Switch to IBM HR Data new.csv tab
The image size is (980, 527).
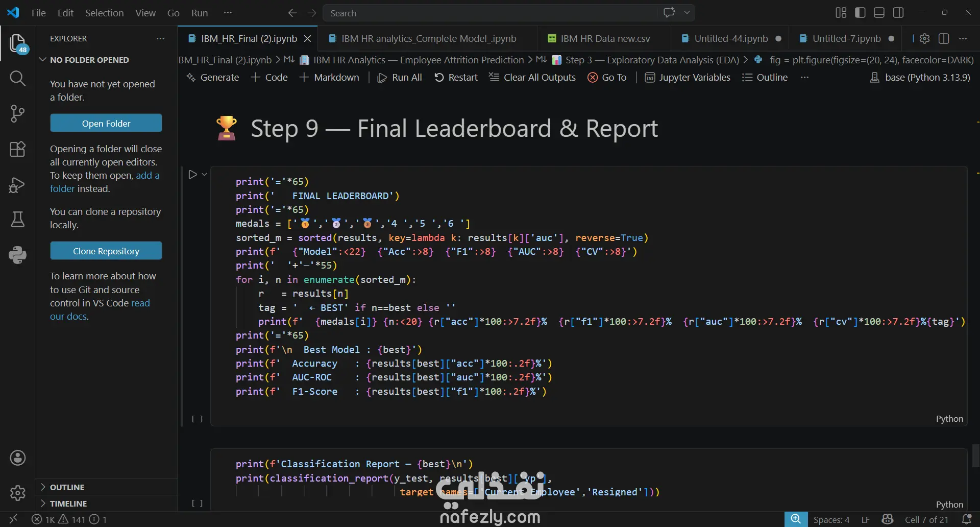[x=604, y=38]
